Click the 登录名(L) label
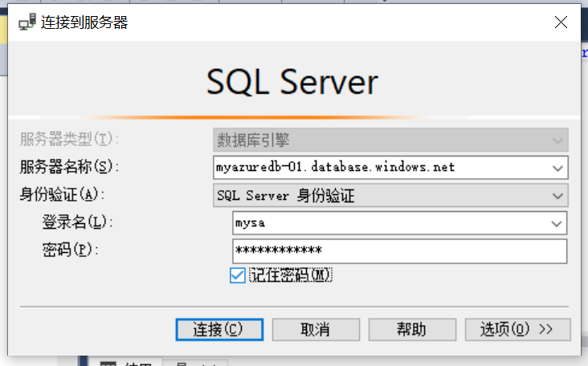588x366 pixels. [77, 222]
